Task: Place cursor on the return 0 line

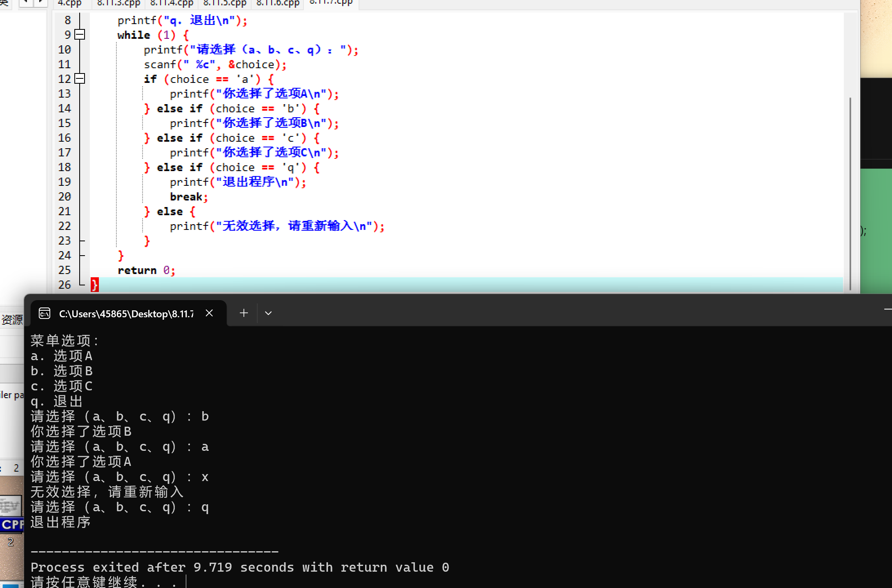Action: [x=146, y=270]
